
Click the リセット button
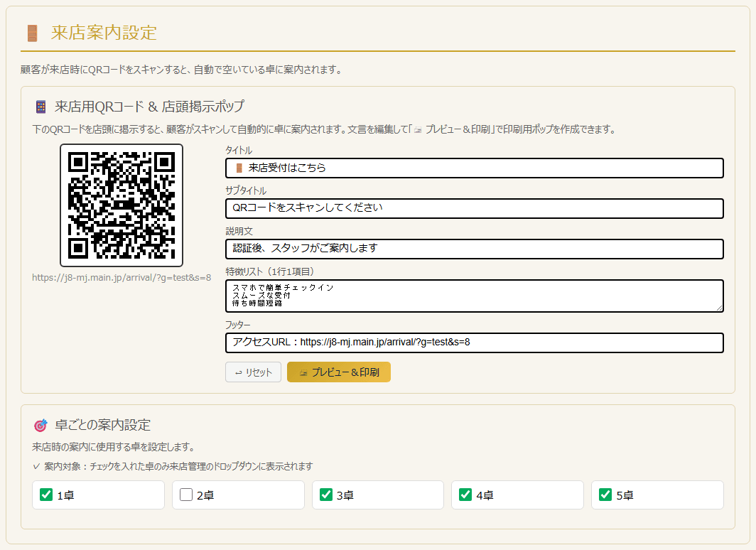(253, 372)
